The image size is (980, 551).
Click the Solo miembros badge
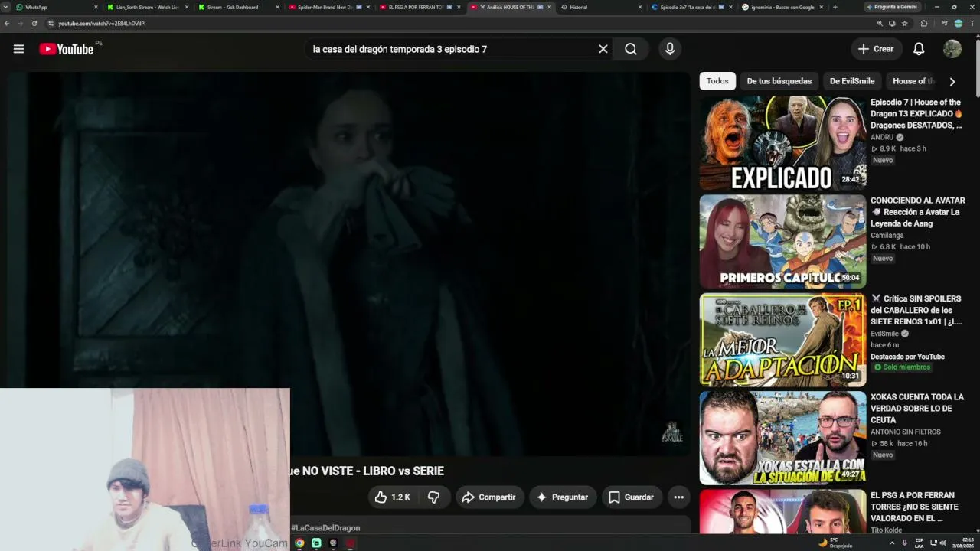902,367
